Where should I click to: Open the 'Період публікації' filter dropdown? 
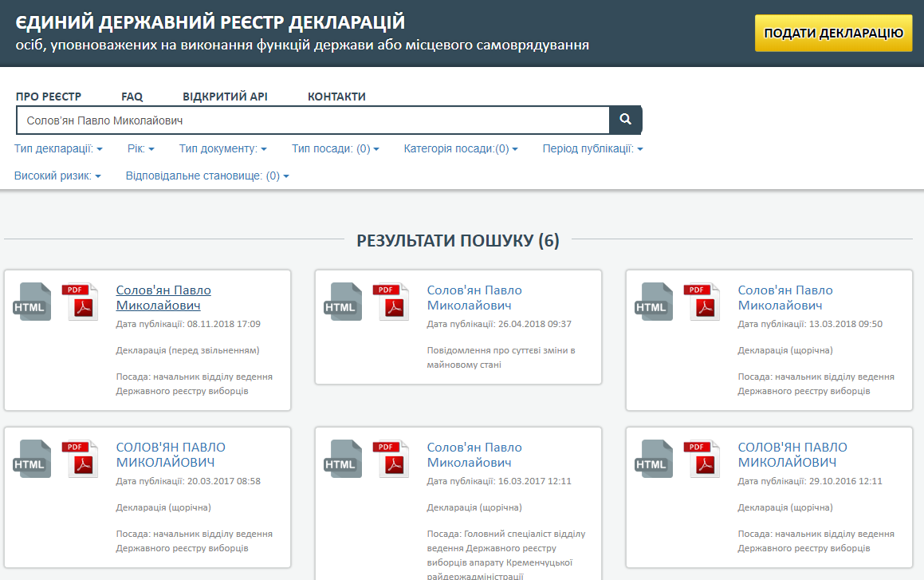592,148
